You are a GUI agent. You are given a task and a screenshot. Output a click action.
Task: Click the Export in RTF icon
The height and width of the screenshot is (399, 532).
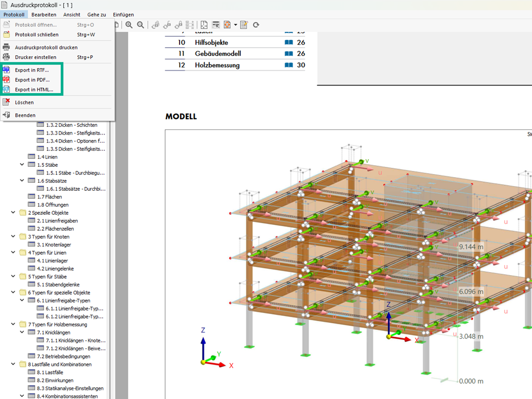(x=6, y=70)
